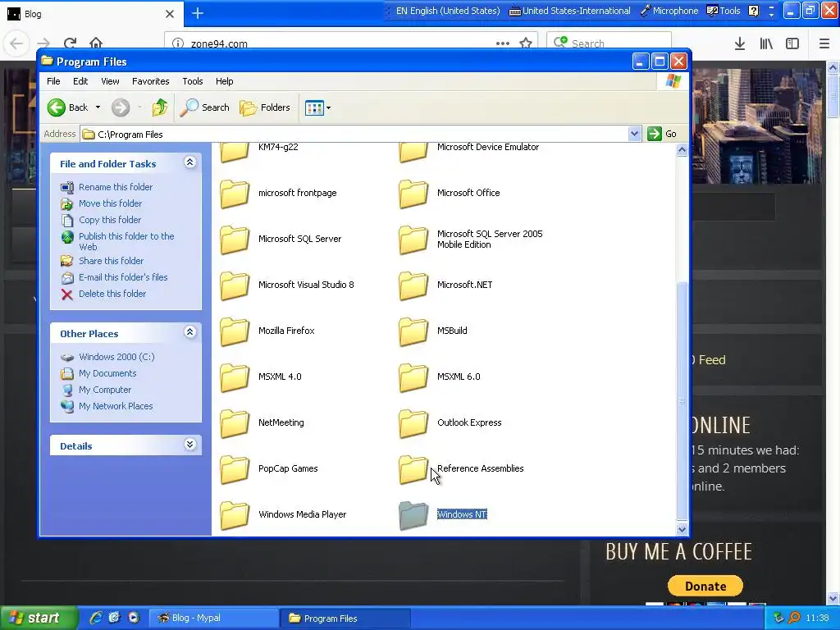Select the Mozilla Firefox folder icon
840x630 pixels.
click(x=235, y=331)
